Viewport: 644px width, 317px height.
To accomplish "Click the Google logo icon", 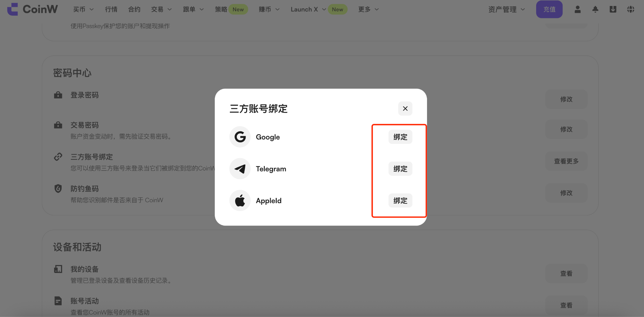I will (240, 137).
